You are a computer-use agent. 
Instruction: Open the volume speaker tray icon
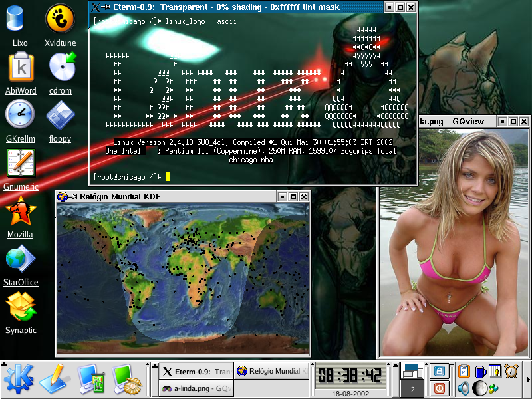(463, 388)
